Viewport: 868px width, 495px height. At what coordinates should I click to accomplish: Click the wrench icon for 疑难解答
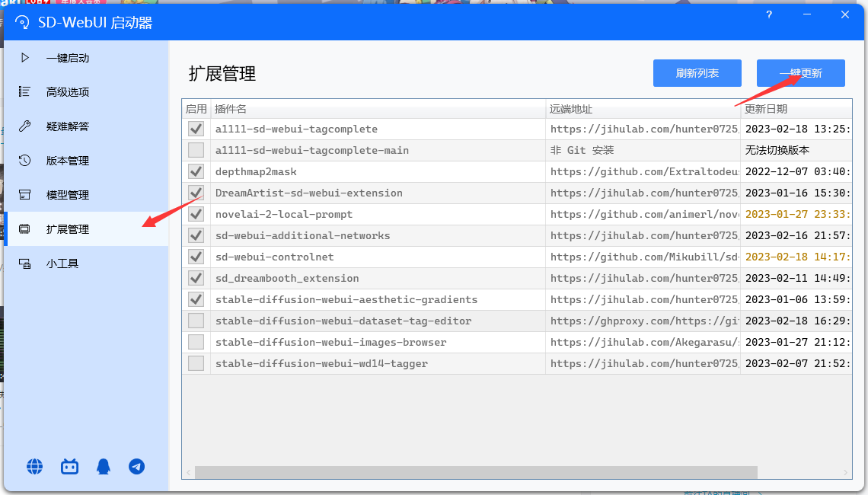[25, 126]
